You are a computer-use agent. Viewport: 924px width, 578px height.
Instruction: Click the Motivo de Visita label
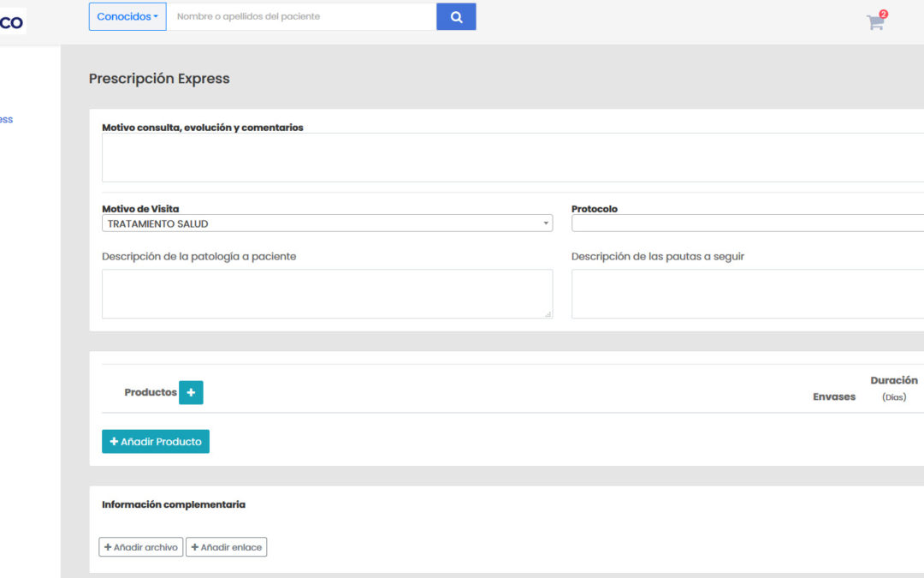point(140,209)
